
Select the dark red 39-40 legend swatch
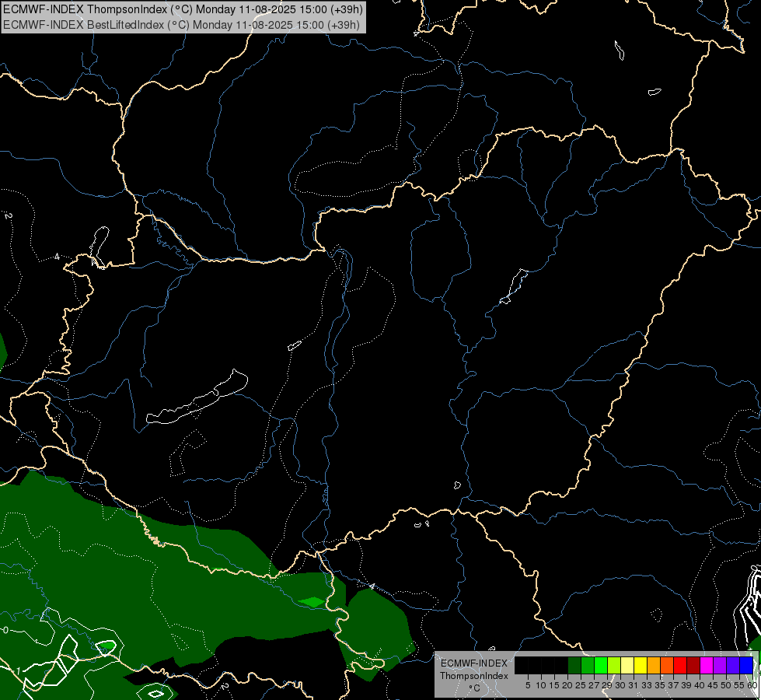pyautogui.click(x=693, y=665)
